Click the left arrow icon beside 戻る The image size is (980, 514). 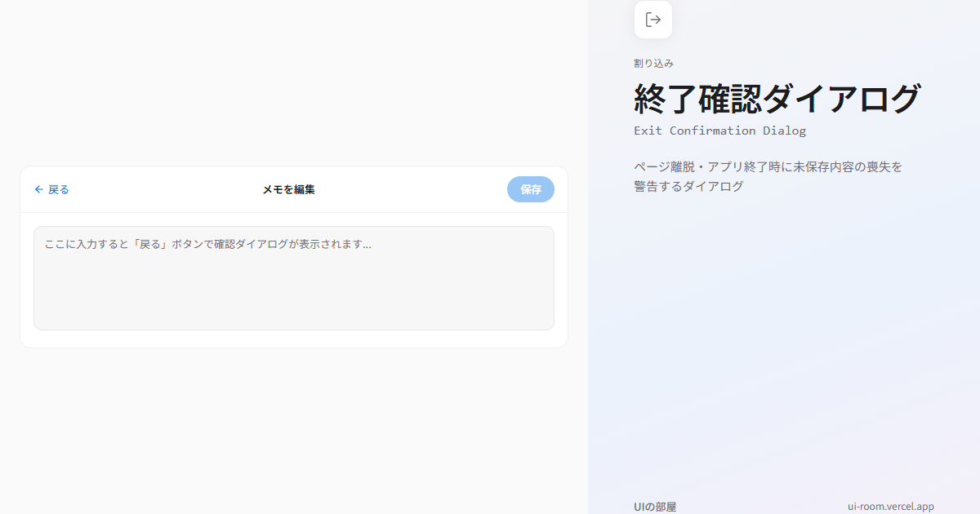pyautogui.click(x=38, y=189)
